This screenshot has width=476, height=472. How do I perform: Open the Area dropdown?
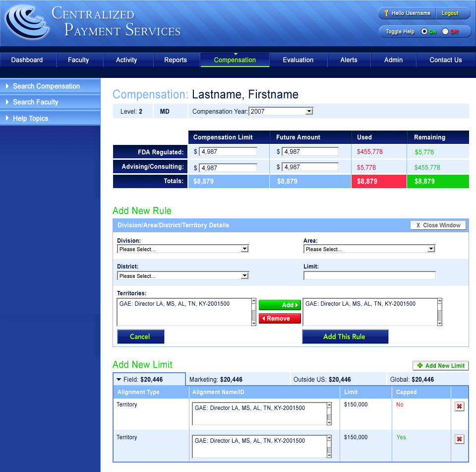point(431,249)
